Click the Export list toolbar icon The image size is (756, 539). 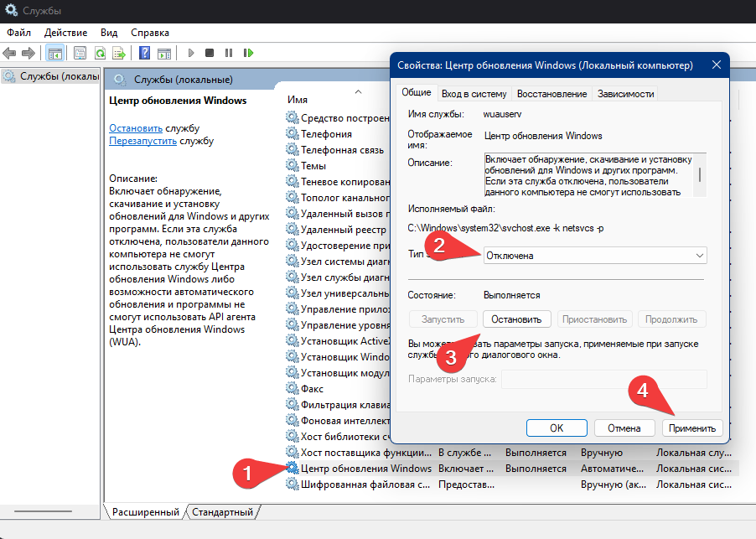(x=119, y=53)
